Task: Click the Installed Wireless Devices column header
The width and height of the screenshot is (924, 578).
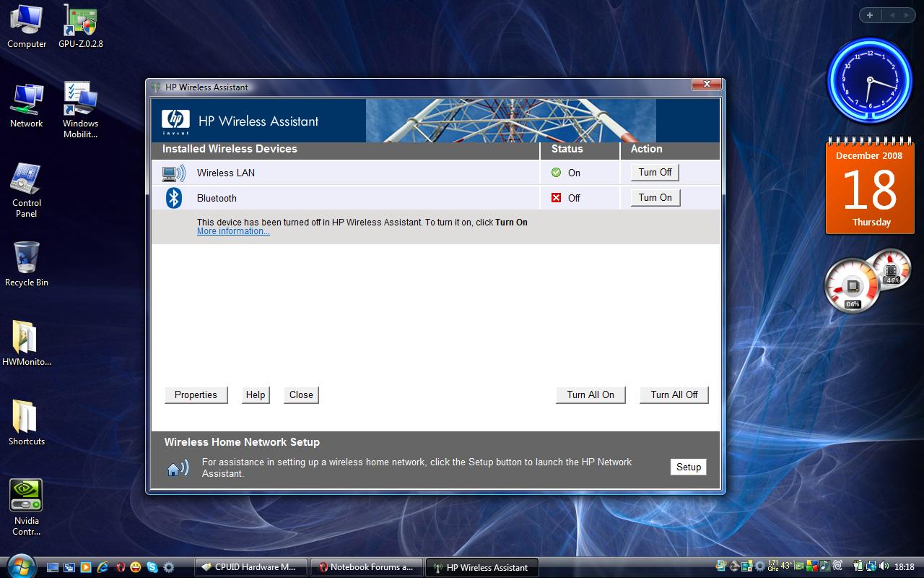Action: point(230,149)
